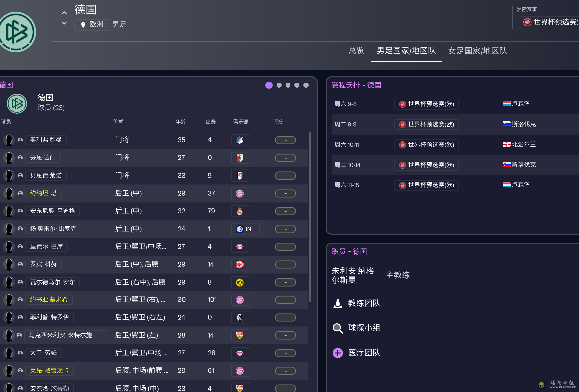Select the last page indicator dot
The image size is (579, 392).
pos(306,85)
